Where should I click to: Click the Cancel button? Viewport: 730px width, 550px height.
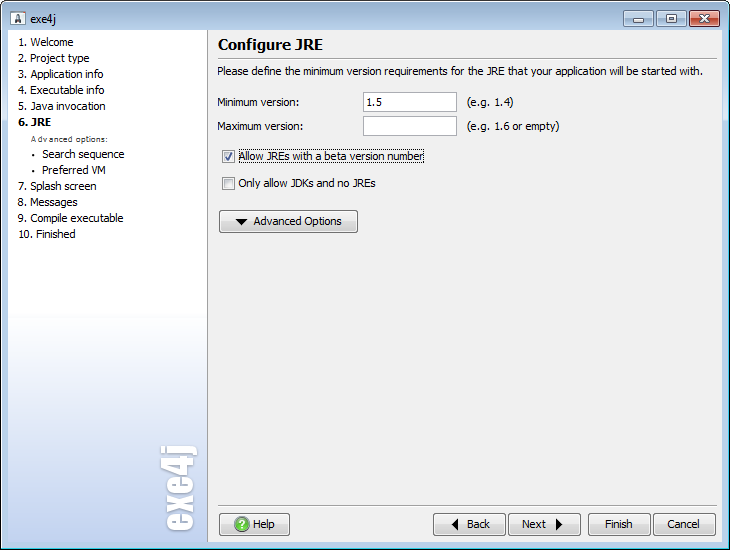pyautogui.click(x=683, y=524)
